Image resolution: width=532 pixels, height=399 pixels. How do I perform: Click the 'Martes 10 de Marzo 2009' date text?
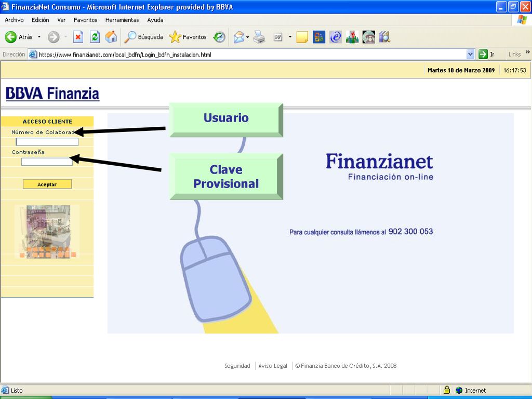[461, 70]
